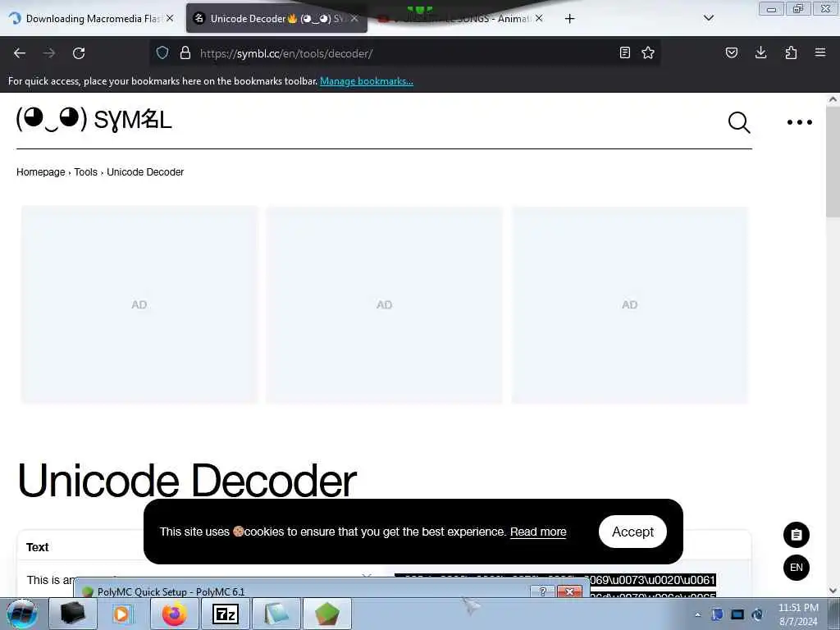Open Save to Pocket icon
The image size is (840, 630).
(732, 52)
